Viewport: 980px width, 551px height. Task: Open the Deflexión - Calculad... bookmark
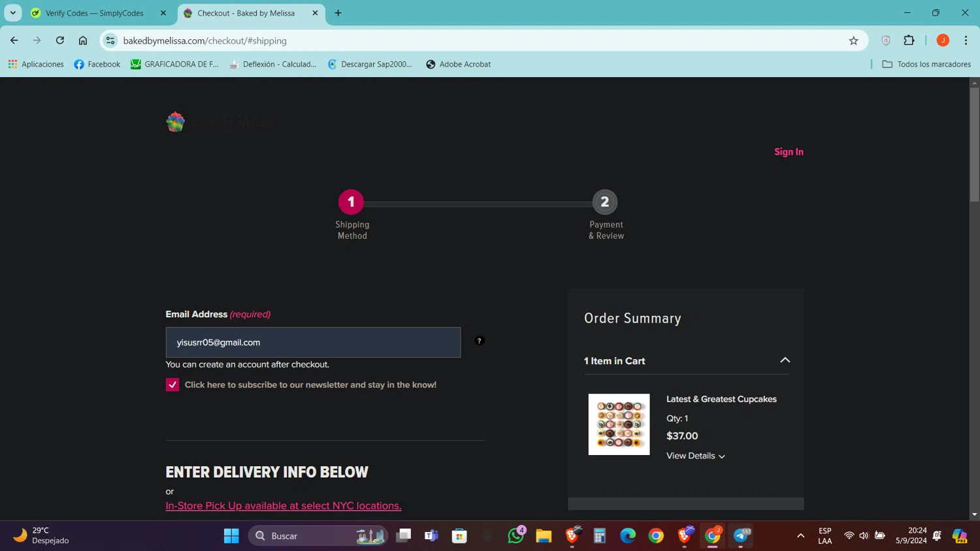point(273,64)
